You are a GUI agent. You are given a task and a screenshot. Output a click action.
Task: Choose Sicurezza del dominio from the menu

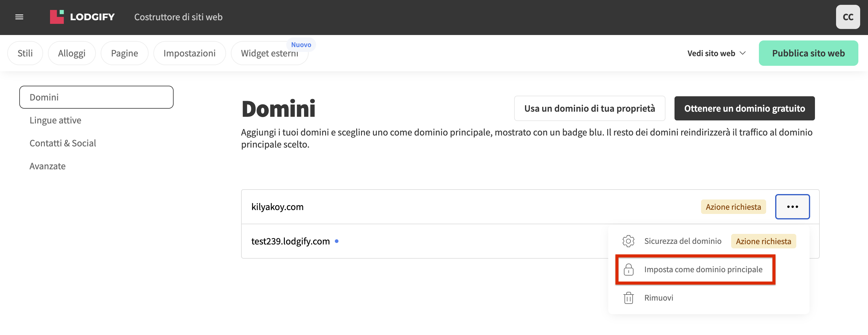click(x=683, y=241)
